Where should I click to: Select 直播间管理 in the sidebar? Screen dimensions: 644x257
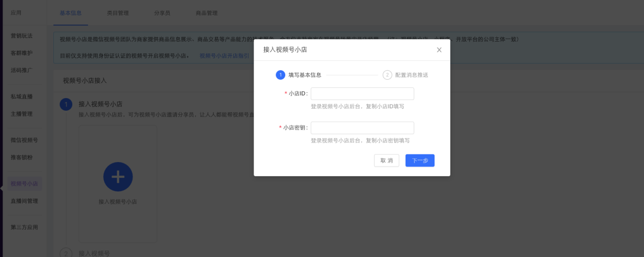coord(24,201)
